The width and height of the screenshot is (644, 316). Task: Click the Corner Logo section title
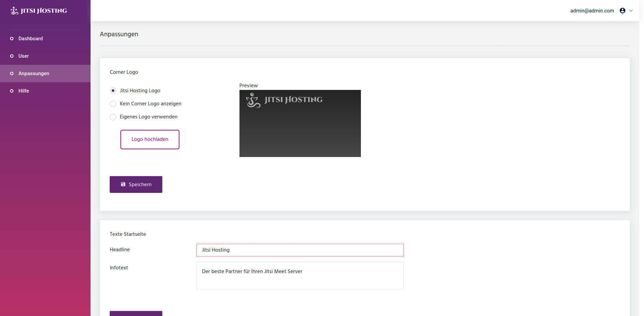[x=124, y=72]
